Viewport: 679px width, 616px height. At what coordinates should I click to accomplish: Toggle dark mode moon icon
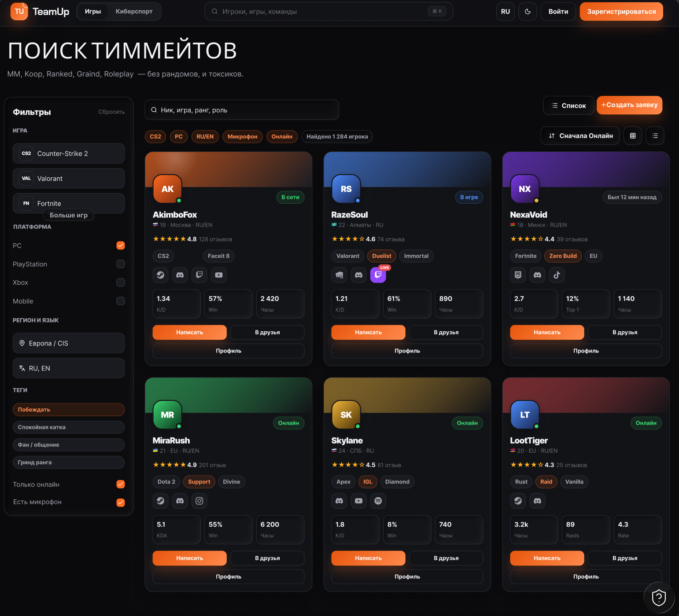point(528,11)
